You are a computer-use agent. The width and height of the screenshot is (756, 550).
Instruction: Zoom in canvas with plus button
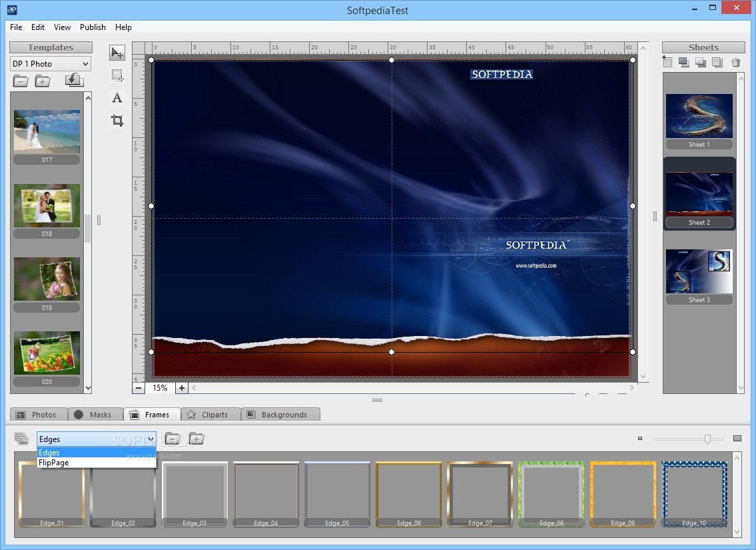[x=181, y=388]
